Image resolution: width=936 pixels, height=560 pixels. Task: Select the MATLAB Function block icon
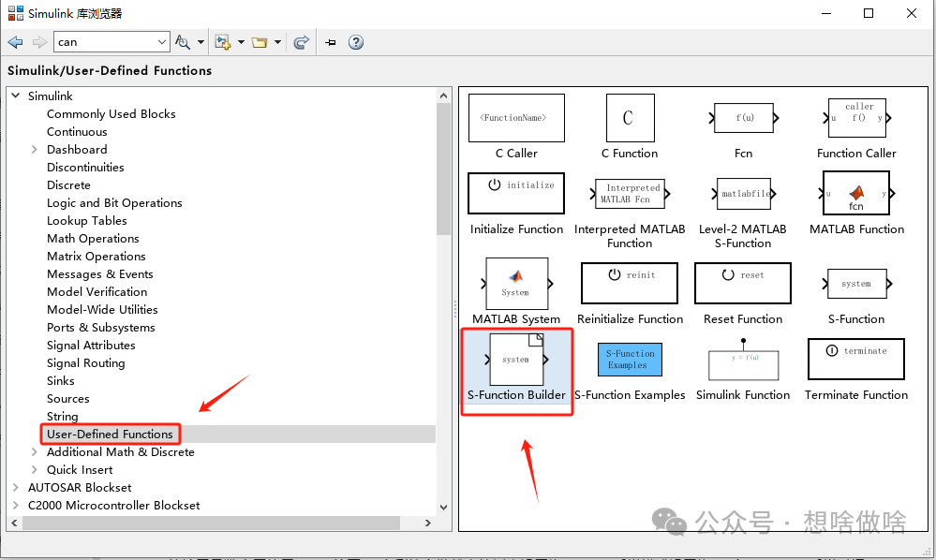(856, 193)
